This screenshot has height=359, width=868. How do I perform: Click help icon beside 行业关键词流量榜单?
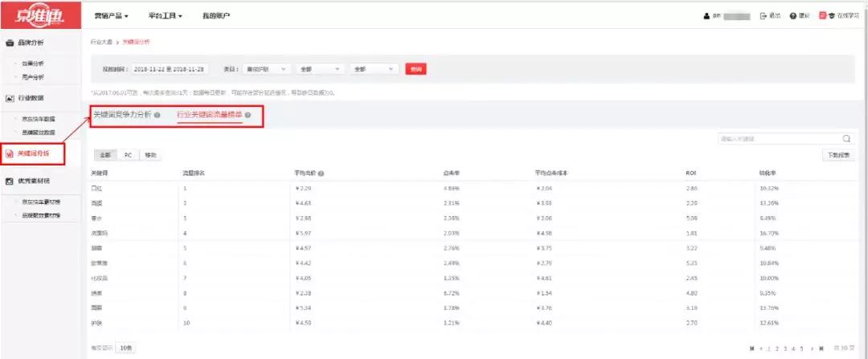(248, 116)
